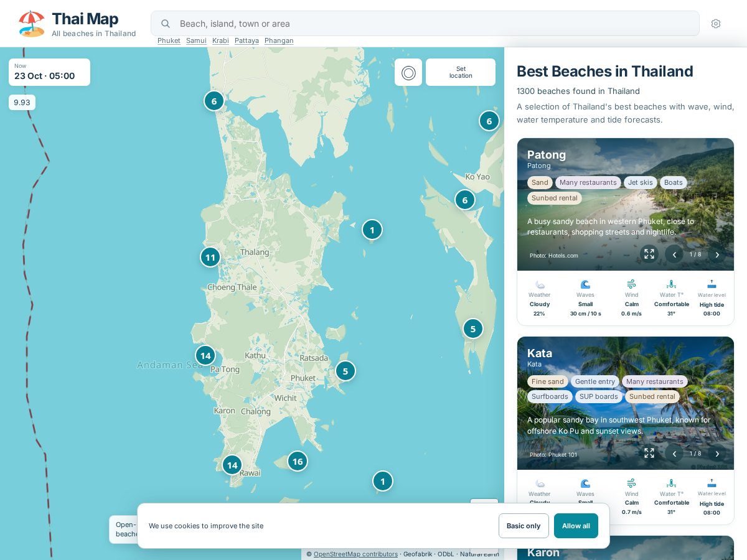Show next Patong photo
Viewport: 747px width, 560px height.
coord(716,254)
